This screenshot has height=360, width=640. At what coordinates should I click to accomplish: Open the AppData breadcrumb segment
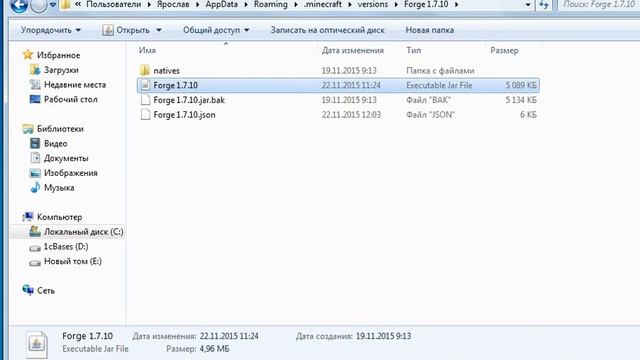click(221, 4)
